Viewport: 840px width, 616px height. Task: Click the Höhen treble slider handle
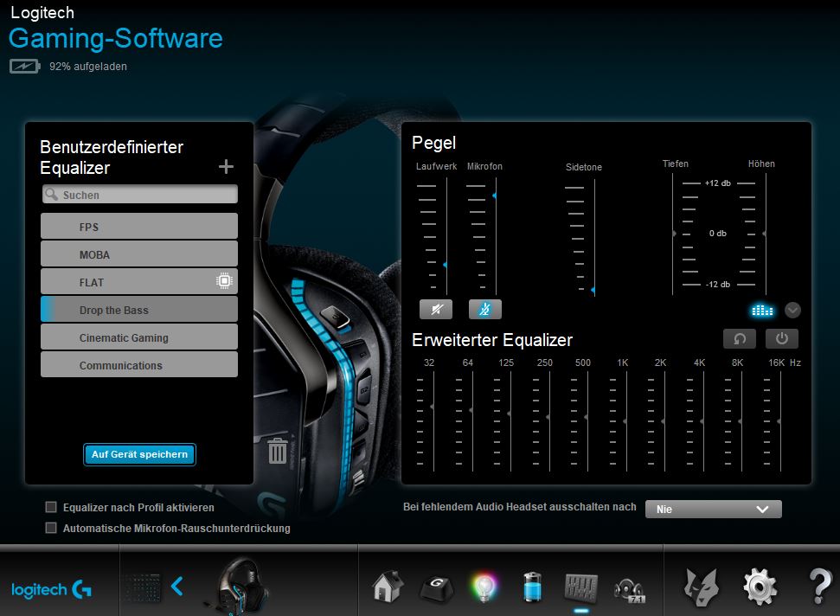pos(765,234)
